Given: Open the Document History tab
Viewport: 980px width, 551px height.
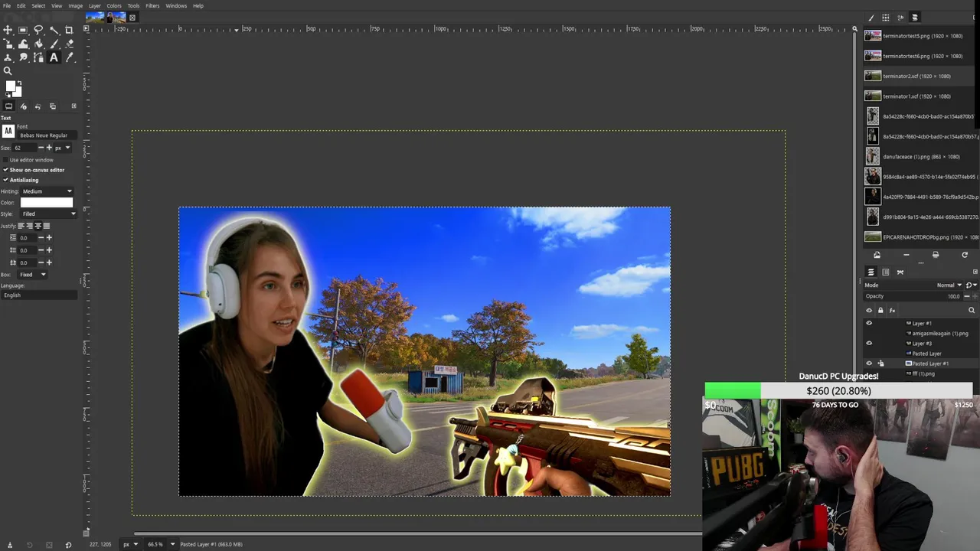Looking at the screenshot, I should click(x=914, y=17).
